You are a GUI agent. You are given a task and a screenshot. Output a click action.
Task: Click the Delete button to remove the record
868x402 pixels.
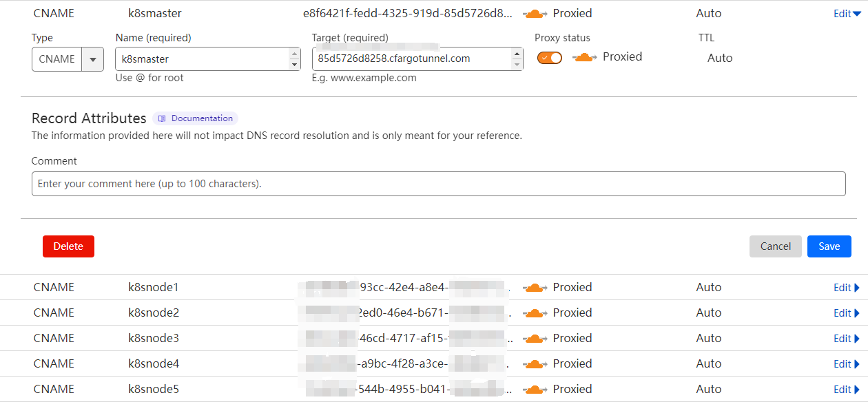68,246
